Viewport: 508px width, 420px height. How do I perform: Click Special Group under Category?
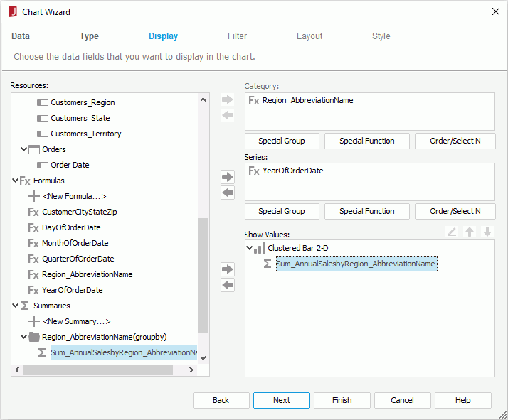[x=282, y=141]
